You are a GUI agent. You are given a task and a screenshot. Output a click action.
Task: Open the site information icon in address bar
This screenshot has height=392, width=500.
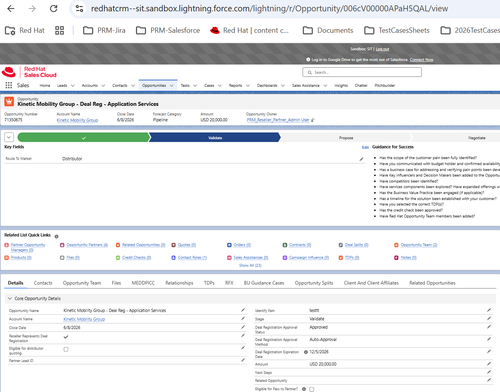(79, 9)
